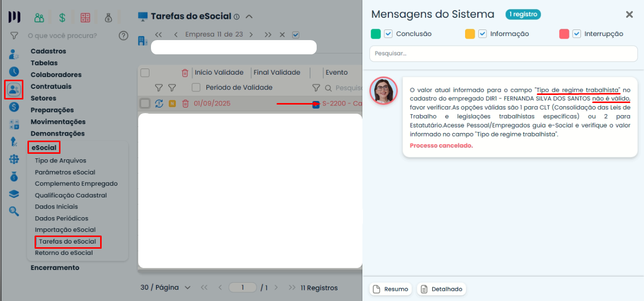The width and height of the screenshot is (644, 301).
Task: Toggle the Informação message filter checkbox
Action: (482, 34)
